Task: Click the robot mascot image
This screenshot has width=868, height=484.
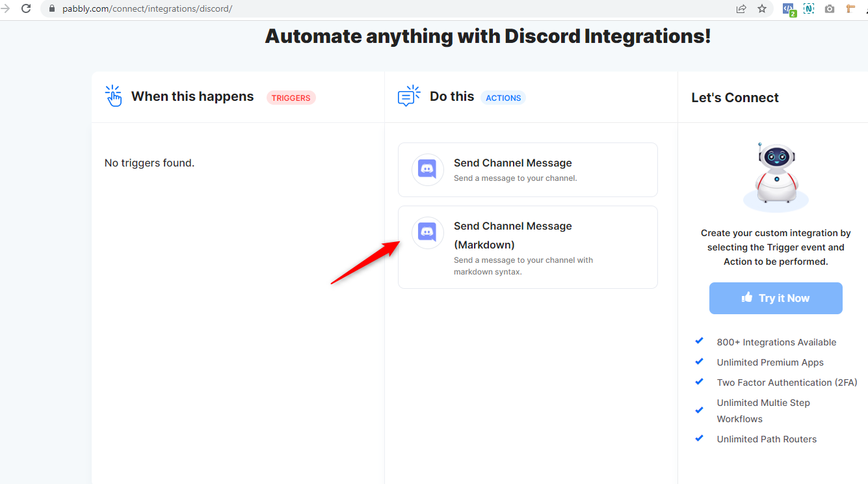Action: (776, 176)
